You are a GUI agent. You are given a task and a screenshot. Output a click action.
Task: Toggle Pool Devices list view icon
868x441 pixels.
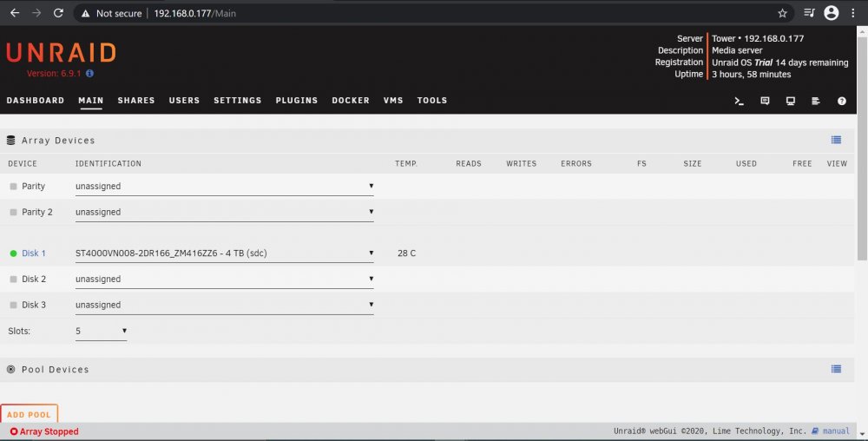point(836,369)
